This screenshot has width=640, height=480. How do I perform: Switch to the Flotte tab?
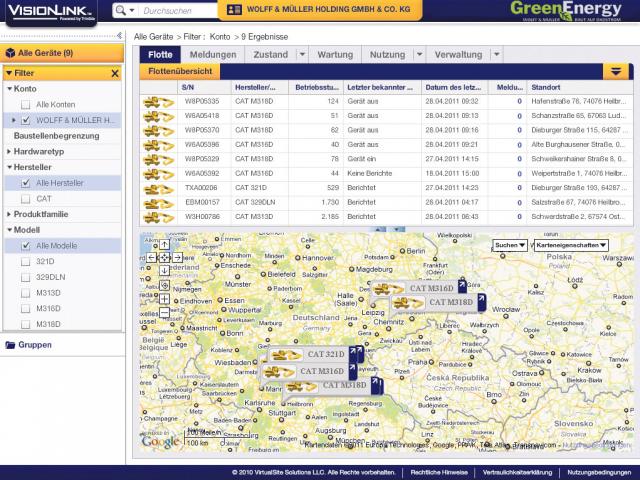point(160,55)
